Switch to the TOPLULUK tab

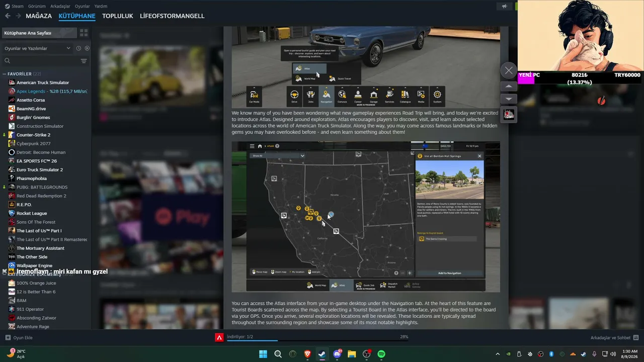click(x=118, y=16)
